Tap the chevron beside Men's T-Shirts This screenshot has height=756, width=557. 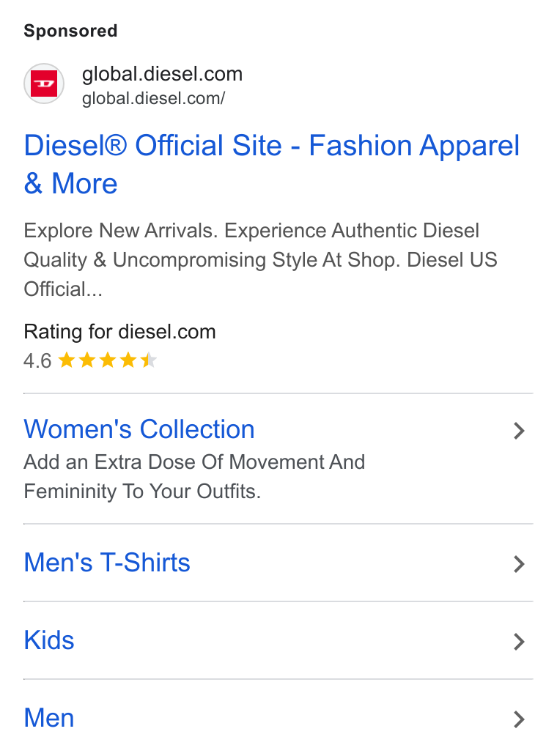(519, 563)
